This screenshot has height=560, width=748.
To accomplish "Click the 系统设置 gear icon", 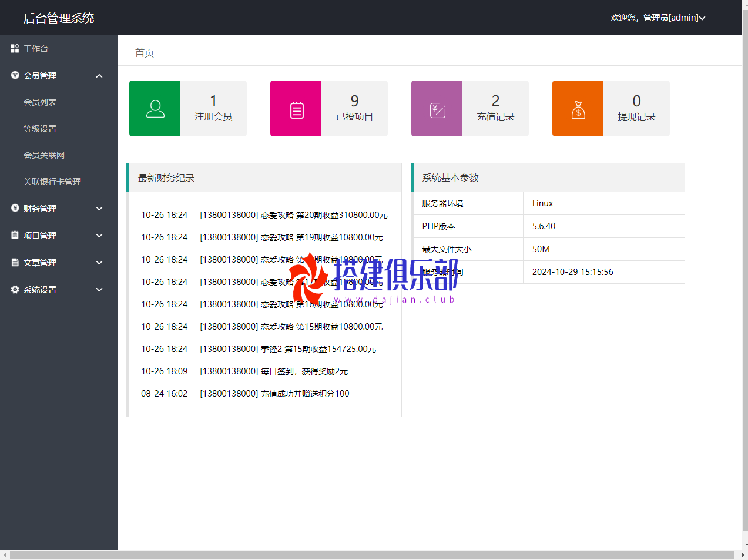I will point(15,289).
